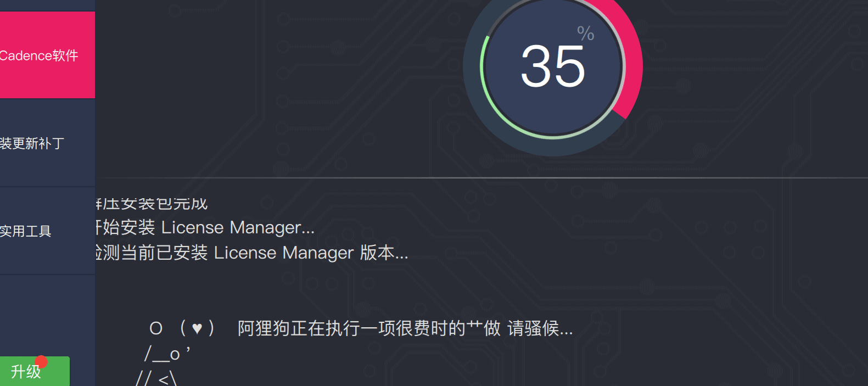Click the ASCII dog legs // <\
Screen dimensions: 868x386
156,378
